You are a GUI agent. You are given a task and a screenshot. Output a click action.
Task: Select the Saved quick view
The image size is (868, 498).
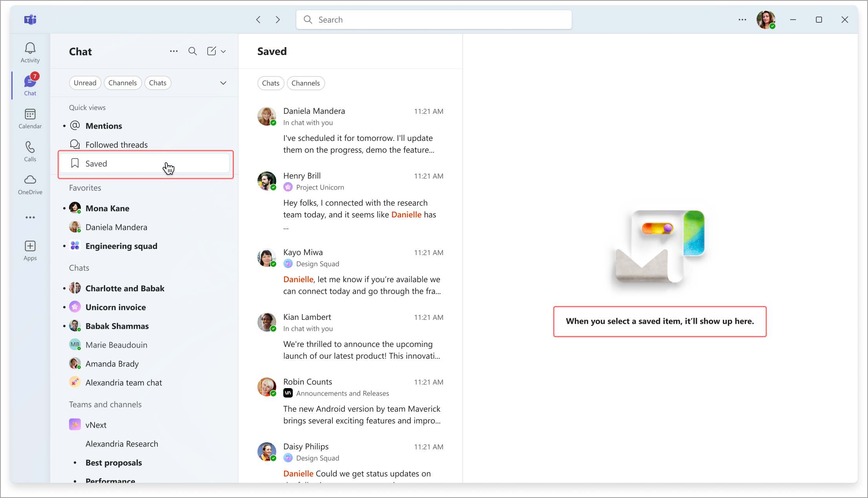pos(144,164)
